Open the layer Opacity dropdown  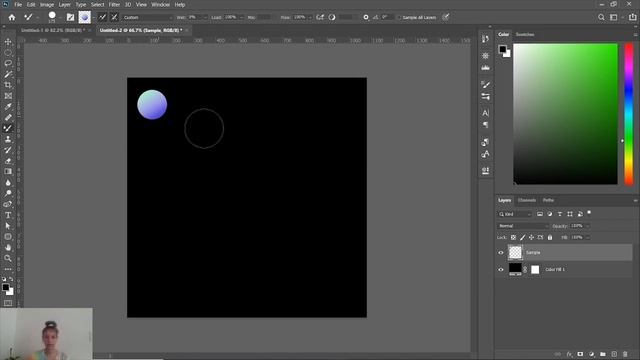588,226
